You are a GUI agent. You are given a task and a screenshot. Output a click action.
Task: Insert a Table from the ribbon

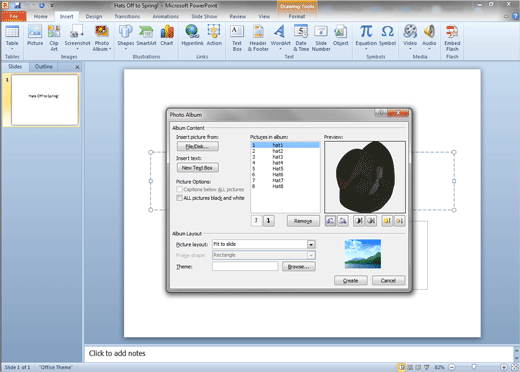coord(12,38)
